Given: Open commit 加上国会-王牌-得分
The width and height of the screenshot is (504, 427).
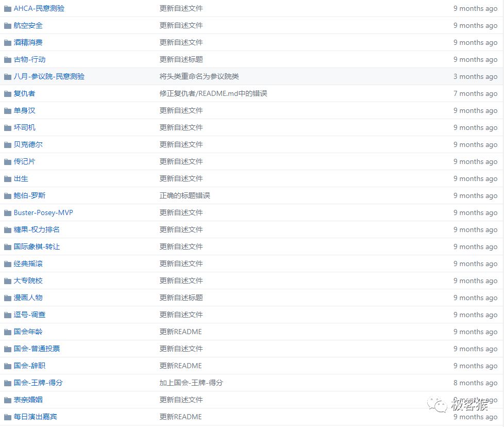Looking at the screenshot, I should pos(191,383).
